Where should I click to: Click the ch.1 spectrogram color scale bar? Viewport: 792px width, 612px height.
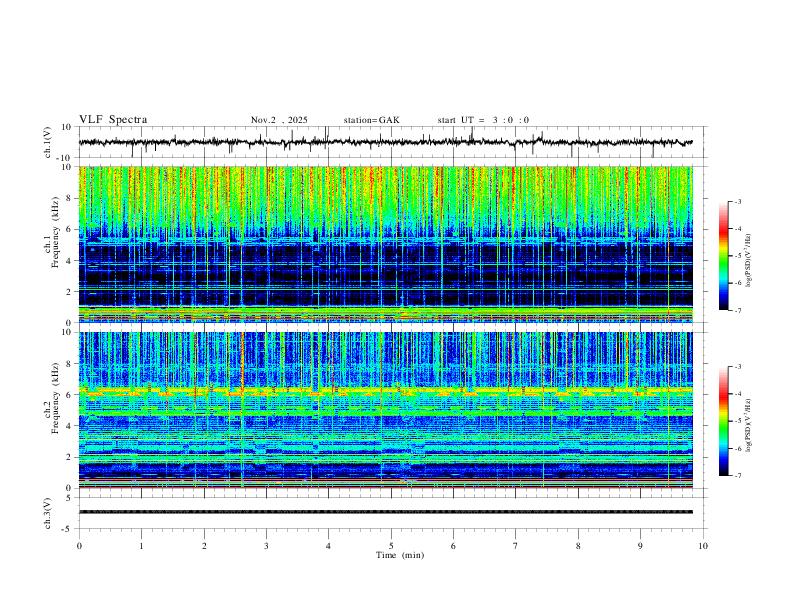(724, 256)
